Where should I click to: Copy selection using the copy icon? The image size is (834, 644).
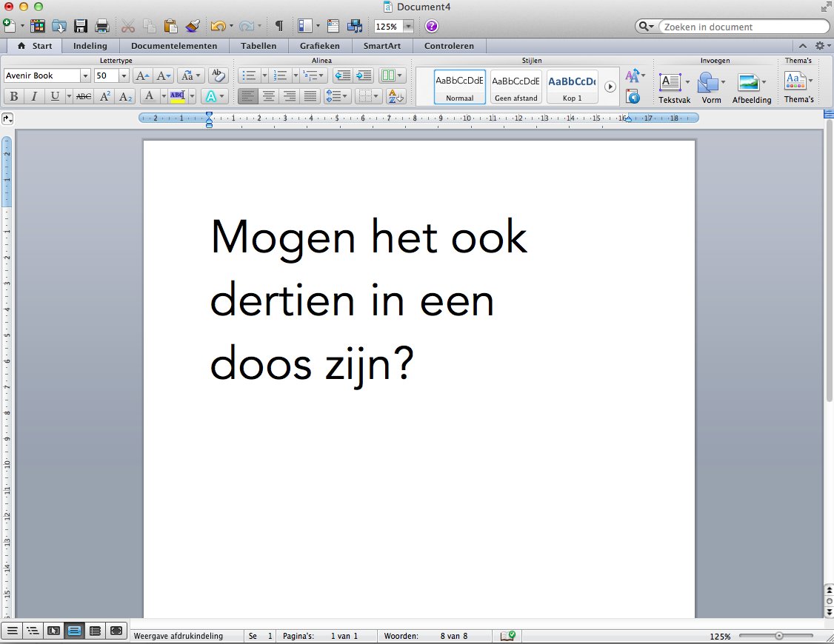pyautogui.click(x=149, y=25)
